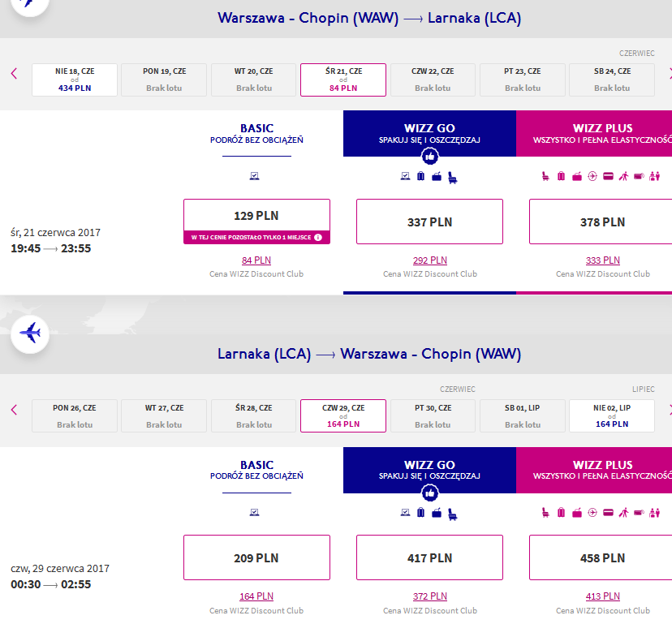Screen dimensions: 672x624
Task: Select return date NIE 02, LIP 164 PLN
Action: click(612, 415)
